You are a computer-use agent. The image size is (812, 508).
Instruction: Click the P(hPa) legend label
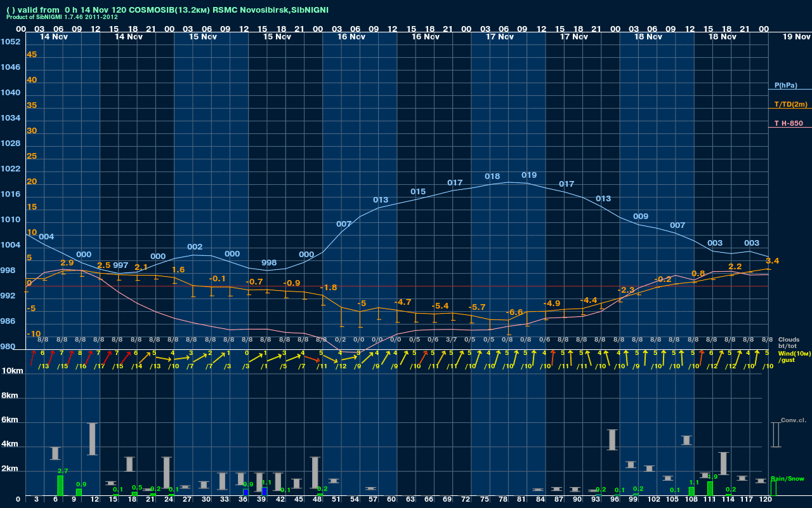(785, 85)
